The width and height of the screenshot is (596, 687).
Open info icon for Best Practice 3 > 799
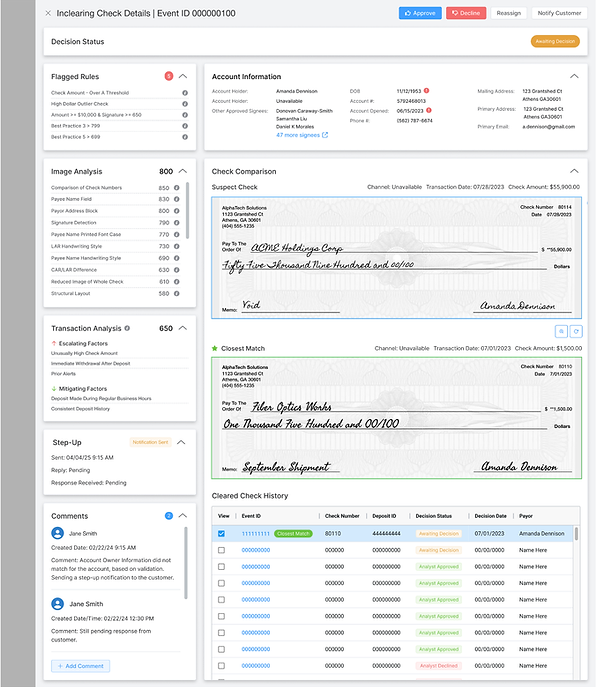[185, 126]
